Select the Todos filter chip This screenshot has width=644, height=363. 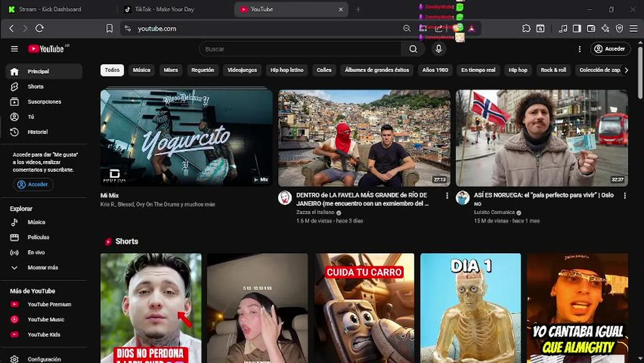(x=112, y=70)
